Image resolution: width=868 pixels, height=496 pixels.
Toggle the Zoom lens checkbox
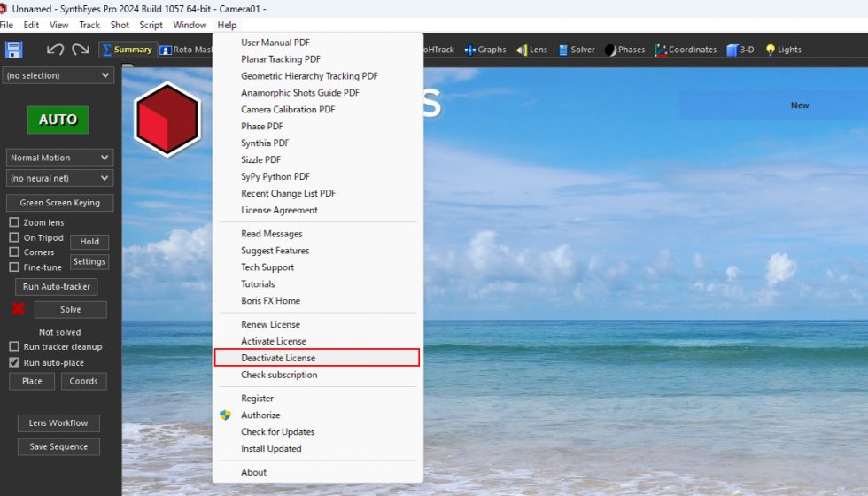[x=14, y=222]
